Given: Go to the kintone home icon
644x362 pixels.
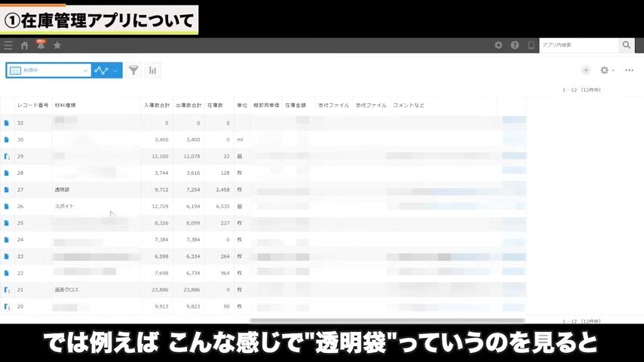Looking at the screenshot, I should tap(24, 45).
